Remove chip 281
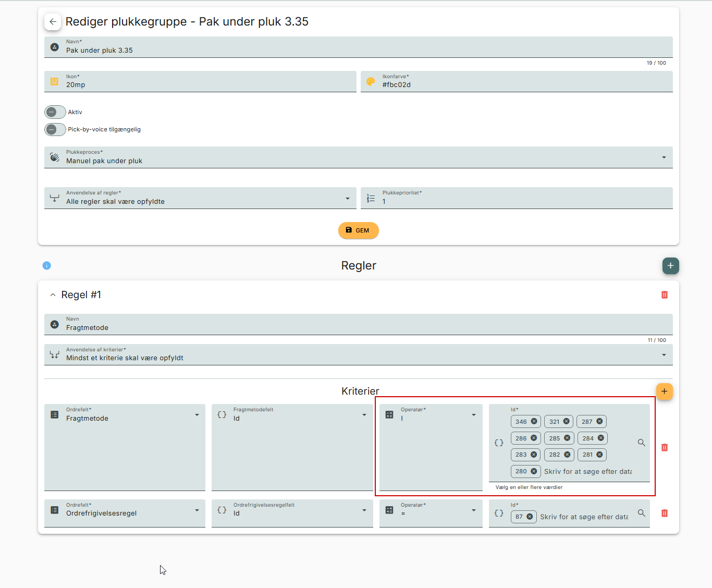 (x=599, y=455)
